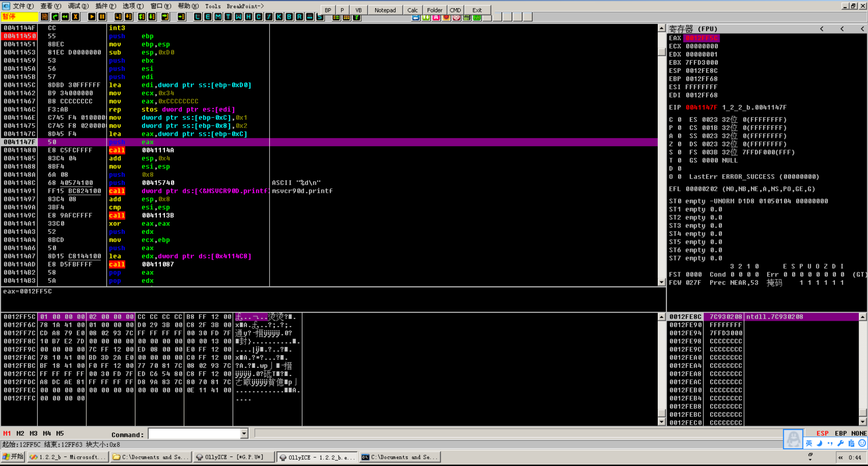868x466 pixels.
Task: Click ESP button in stack status bar
Action: tap(822, 433)
